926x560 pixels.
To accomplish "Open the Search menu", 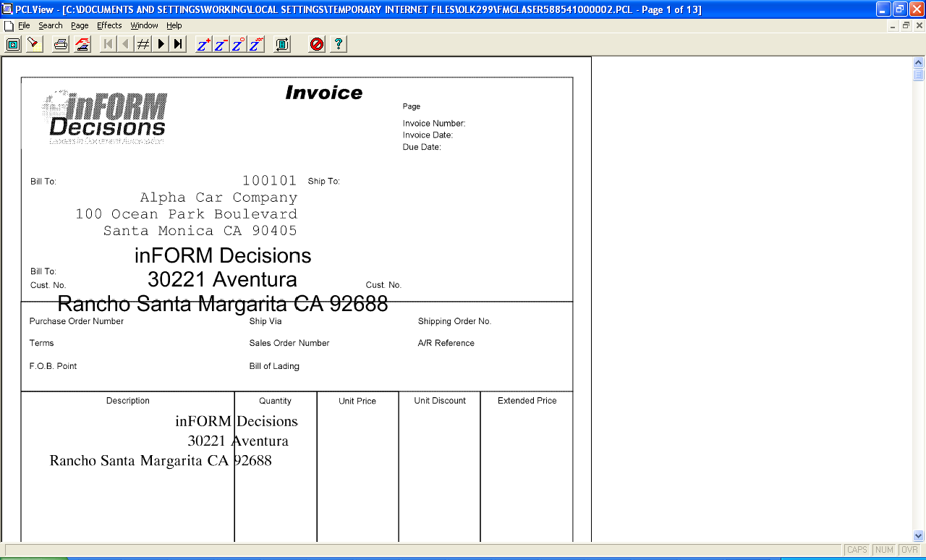I will (51, 25).
